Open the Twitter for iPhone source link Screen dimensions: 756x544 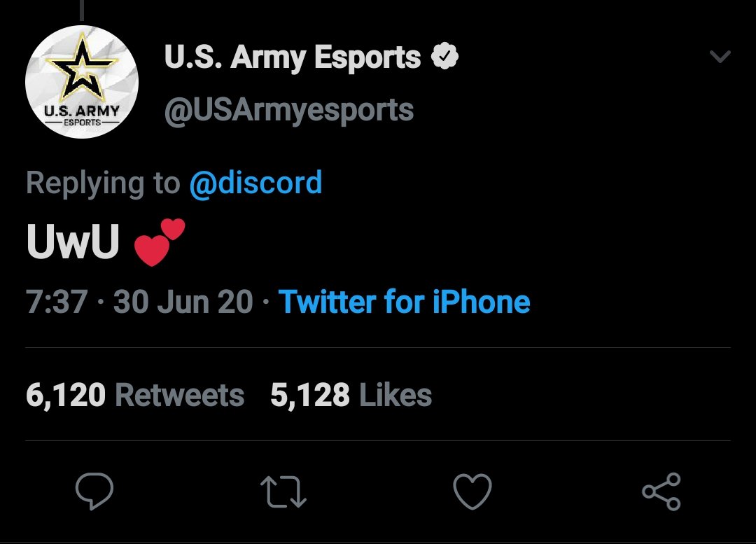point(405,302)
